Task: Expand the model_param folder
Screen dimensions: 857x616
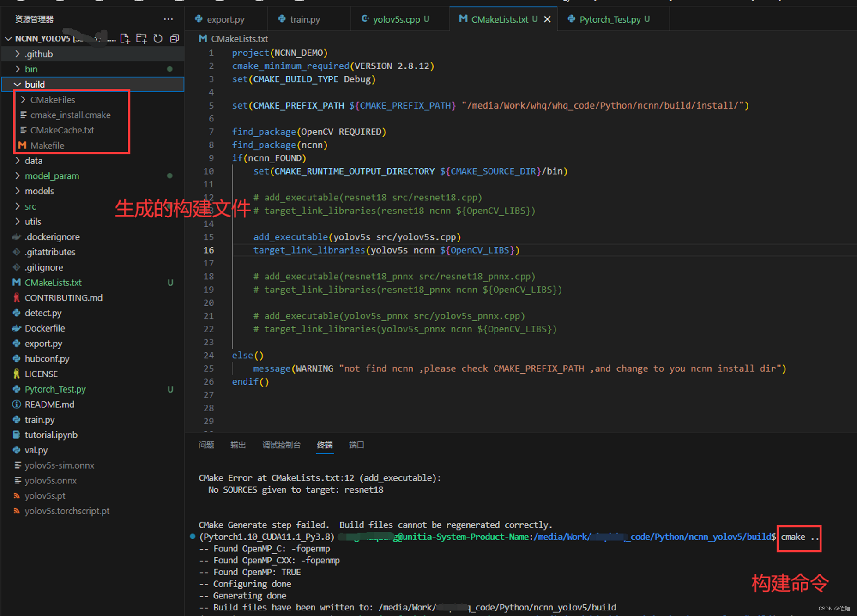Action: pyautogui.click(x=92, y=176)
